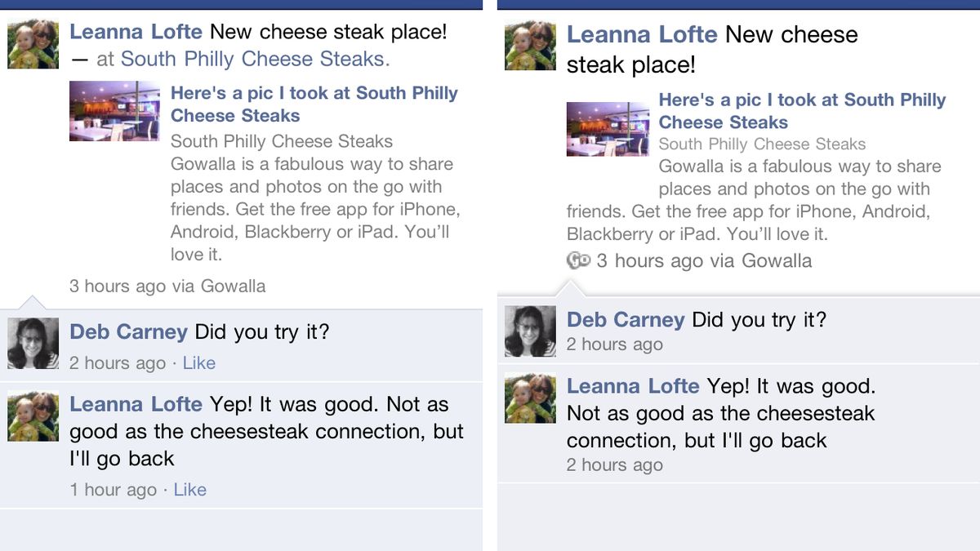
Task: Click Leanna Lofte's name on her right-panel reply
Action: [x=633, y=385]
